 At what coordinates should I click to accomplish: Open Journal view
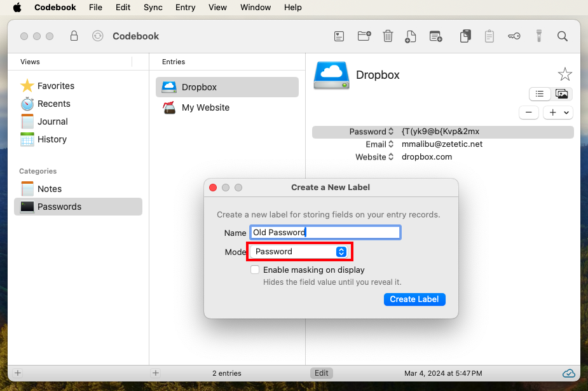(44, 121)
